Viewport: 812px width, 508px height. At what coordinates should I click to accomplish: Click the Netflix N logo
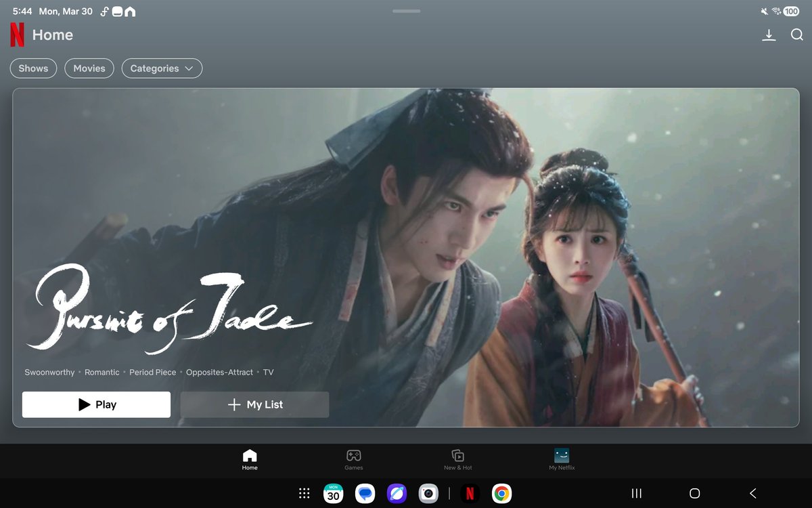(x=17, y=35)
